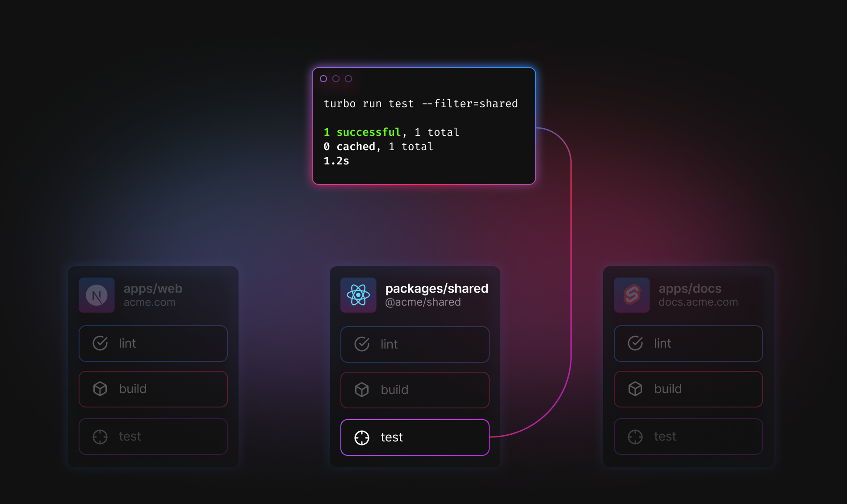
Task: Select the React icon on packages/shared
Action: pos(358,295)
